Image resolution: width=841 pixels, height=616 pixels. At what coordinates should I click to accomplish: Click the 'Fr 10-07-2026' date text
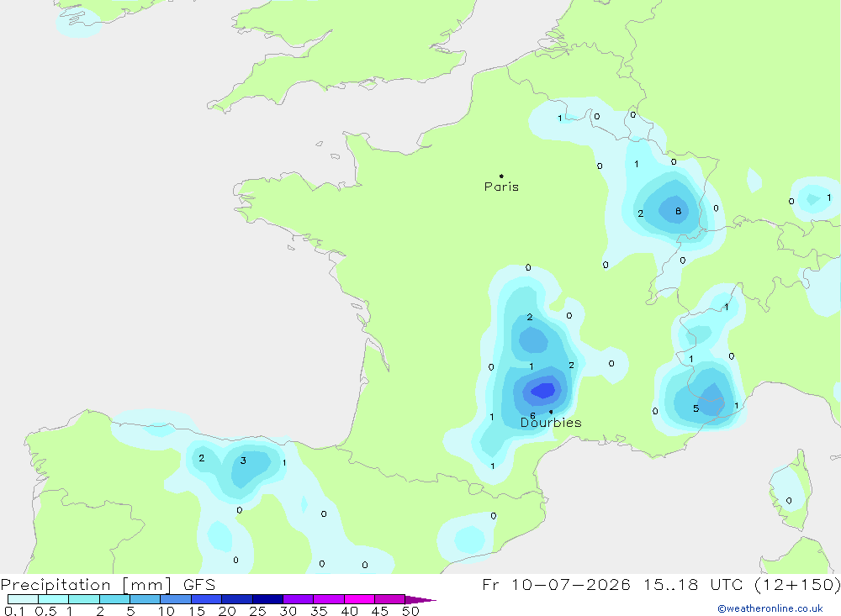click(556, 584)
